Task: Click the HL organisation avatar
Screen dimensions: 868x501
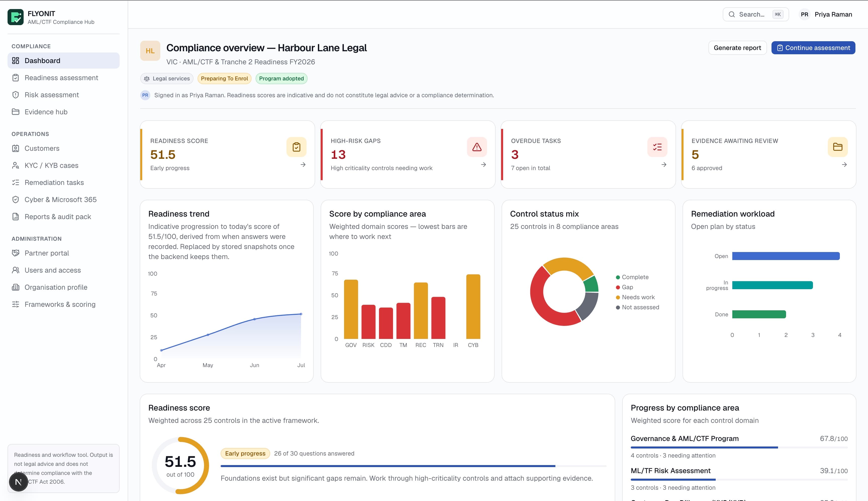Action: [150, 51]
